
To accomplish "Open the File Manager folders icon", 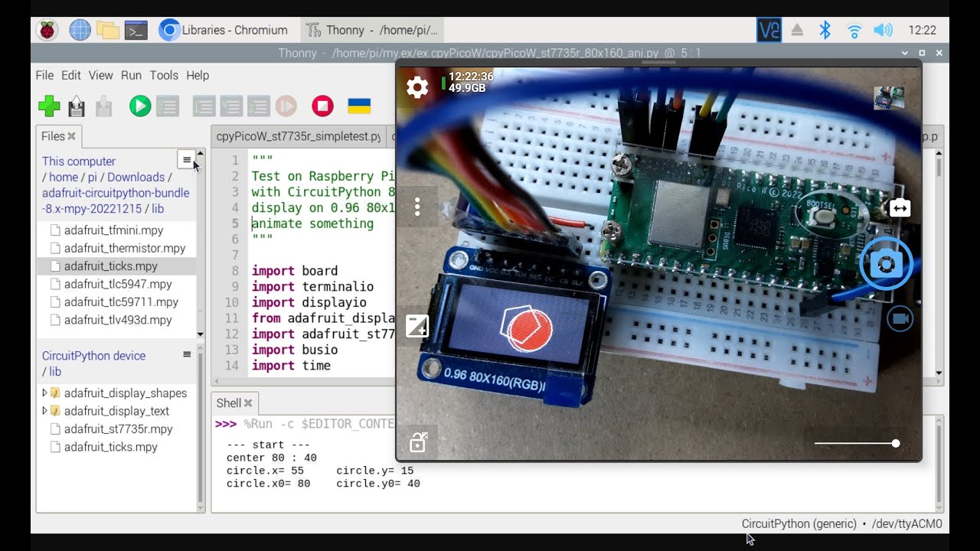I will [x=108, y=30].
